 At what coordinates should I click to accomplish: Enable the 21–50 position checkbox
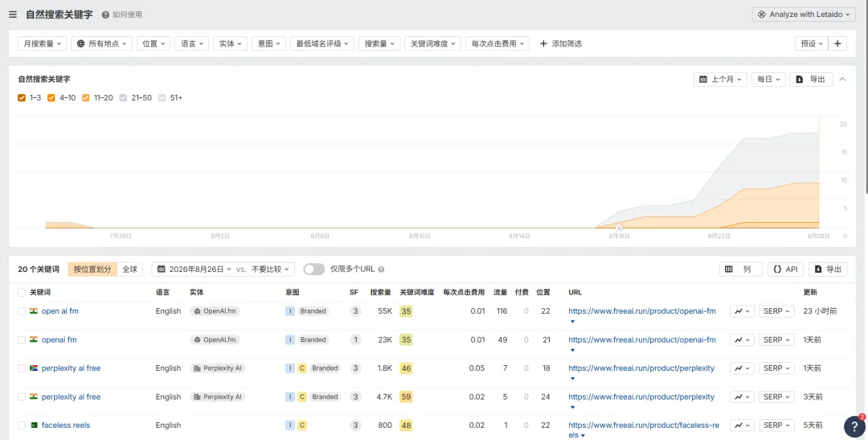(x=123, y=97)
